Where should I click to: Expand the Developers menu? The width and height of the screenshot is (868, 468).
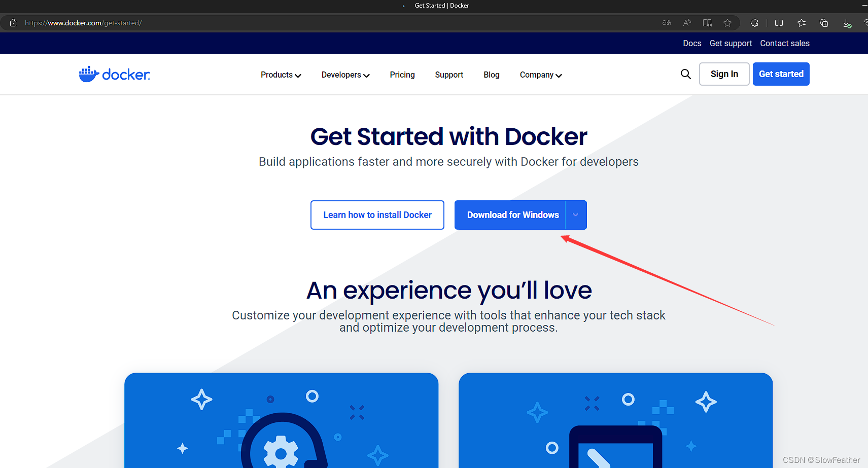[x=345, y=75]
